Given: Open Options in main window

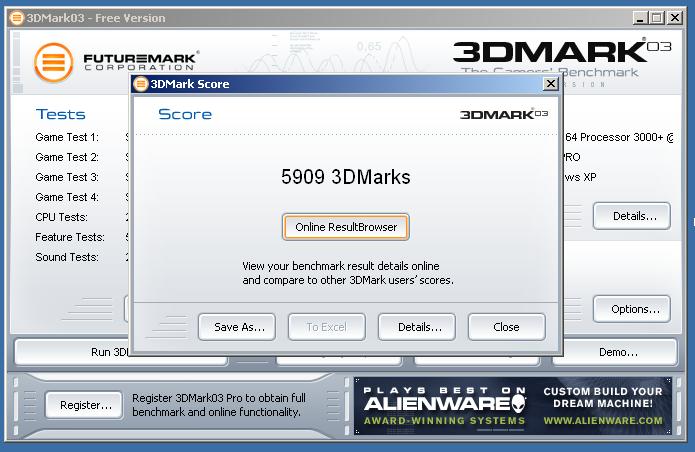Looking at the screenshot, I should [x=632, y=309].
